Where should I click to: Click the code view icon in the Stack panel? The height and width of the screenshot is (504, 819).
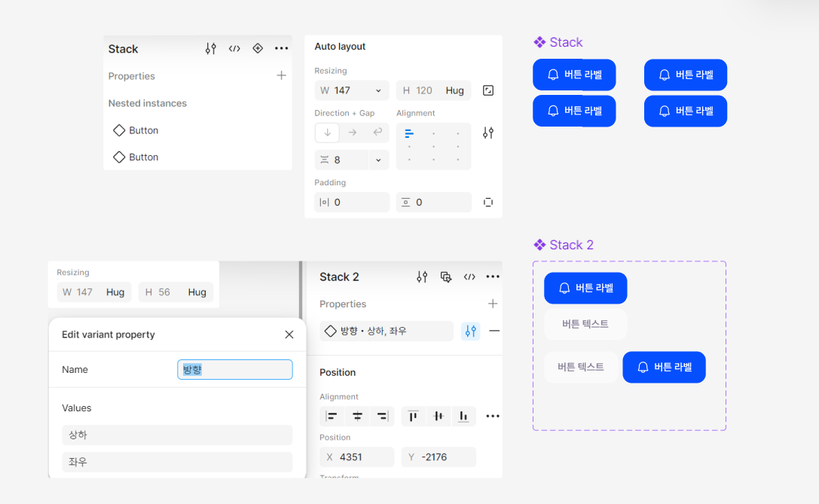[234, 48]
